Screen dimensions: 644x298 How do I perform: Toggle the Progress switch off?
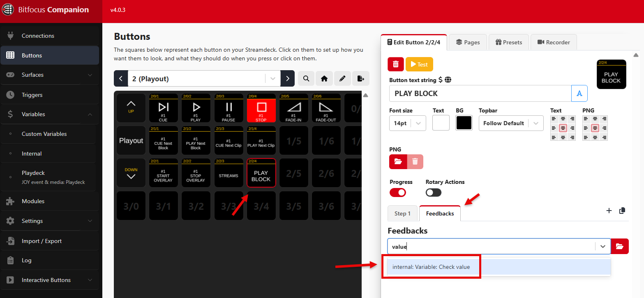(398, 193)
